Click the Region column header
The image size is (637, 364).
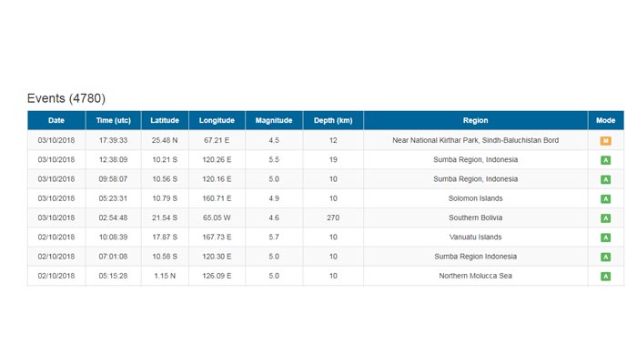tap(475, 120)
